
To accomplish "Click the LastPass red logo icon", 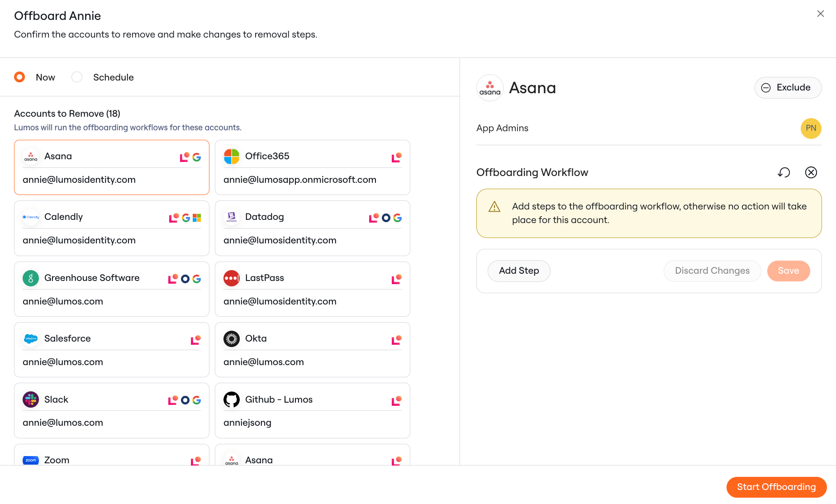I will coord(232,278).
